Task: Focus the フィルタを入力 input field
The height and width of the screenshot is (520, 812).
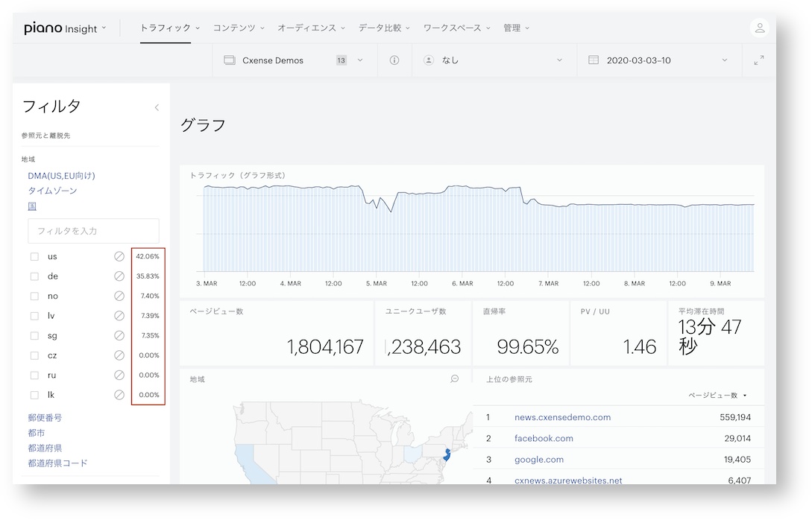Action: tap(93, 231)
